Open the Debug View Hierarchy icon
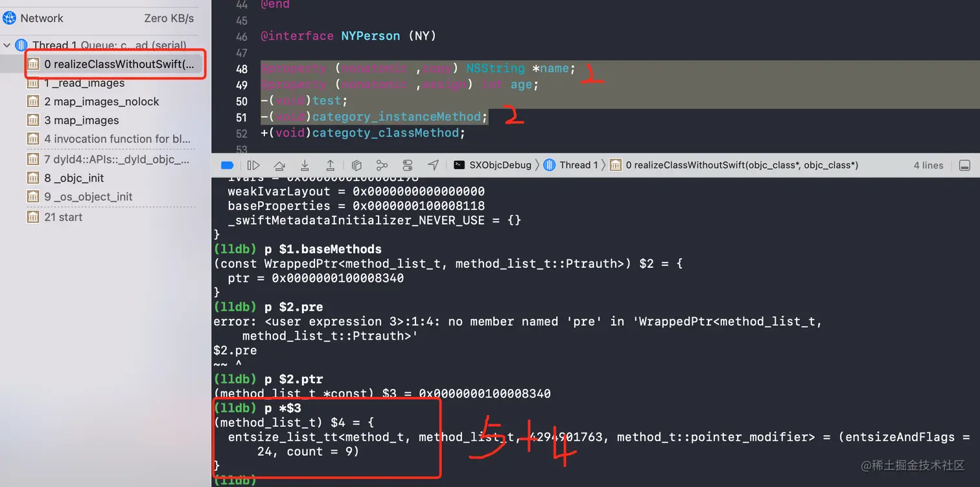This screenshot has width=980, height=487. pyautogui.click(x=356, y=165)
